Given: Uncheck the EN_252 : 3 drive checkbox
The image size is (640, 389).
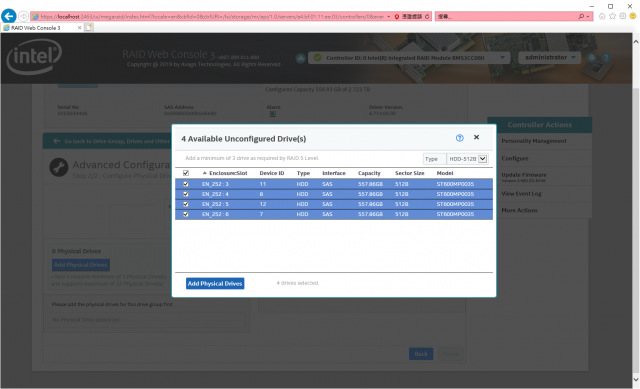Looking at the screenshot, I should [x=186, y=184].
